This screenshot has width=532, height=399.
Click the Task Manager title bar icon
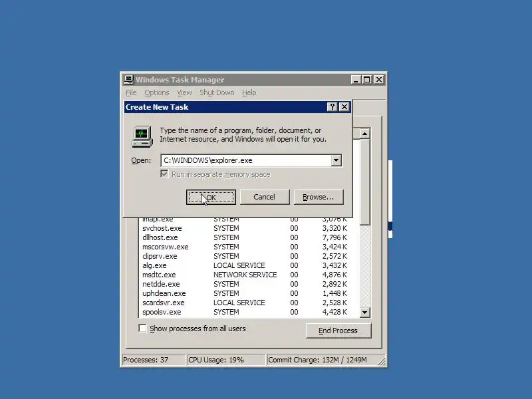[128, 80]
